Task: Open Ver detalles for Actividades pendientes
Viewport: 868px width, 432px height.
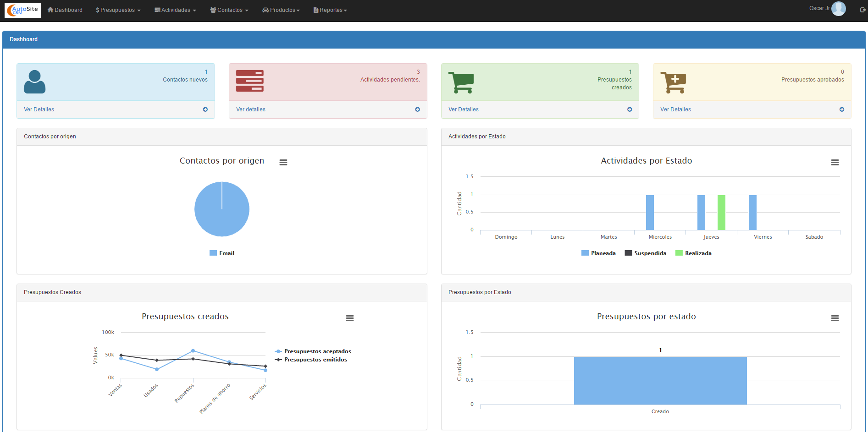Action: pyautogui.click(x=251, y=109)
